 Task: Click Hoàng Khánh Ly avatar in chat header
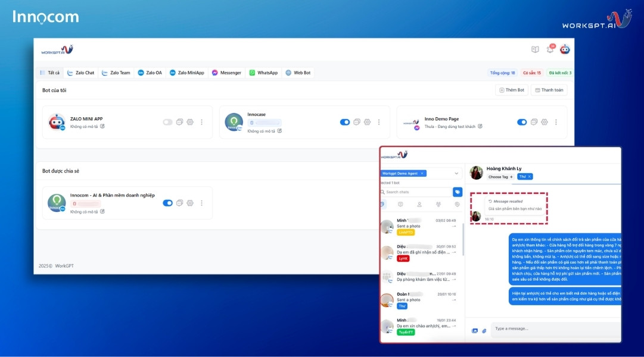(x=476, y=173)
